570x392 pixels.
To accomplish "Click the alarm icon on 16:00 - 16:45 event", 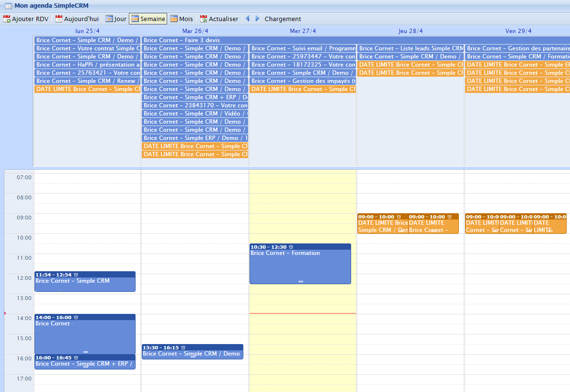I will click(x=76, y=358).
